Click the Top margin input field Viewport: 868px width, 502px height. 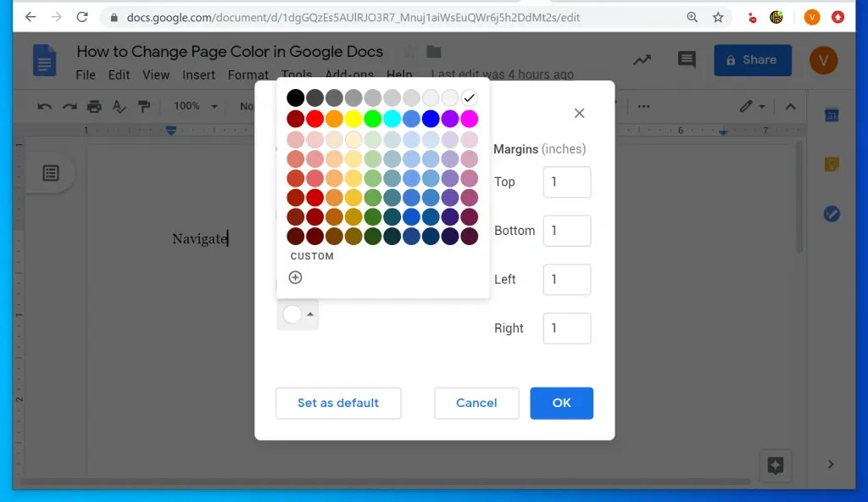(x=567, y=181)
